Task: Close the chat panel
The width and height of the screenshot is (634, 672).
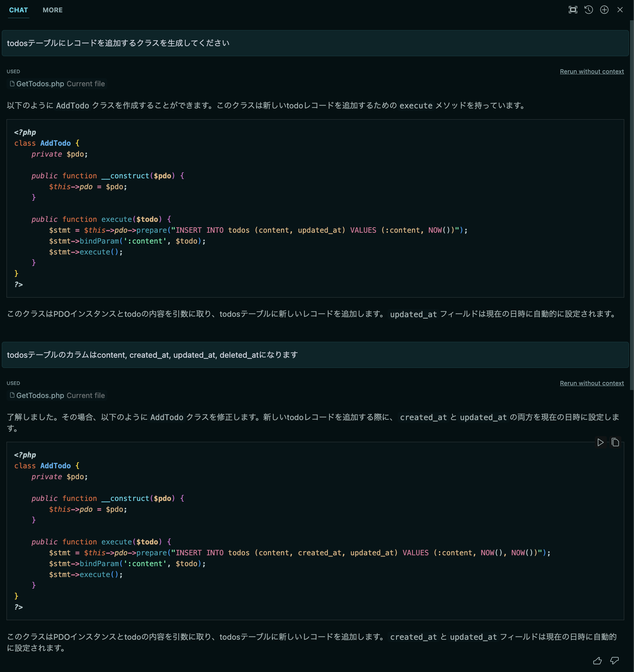Action: coord(621,10)
